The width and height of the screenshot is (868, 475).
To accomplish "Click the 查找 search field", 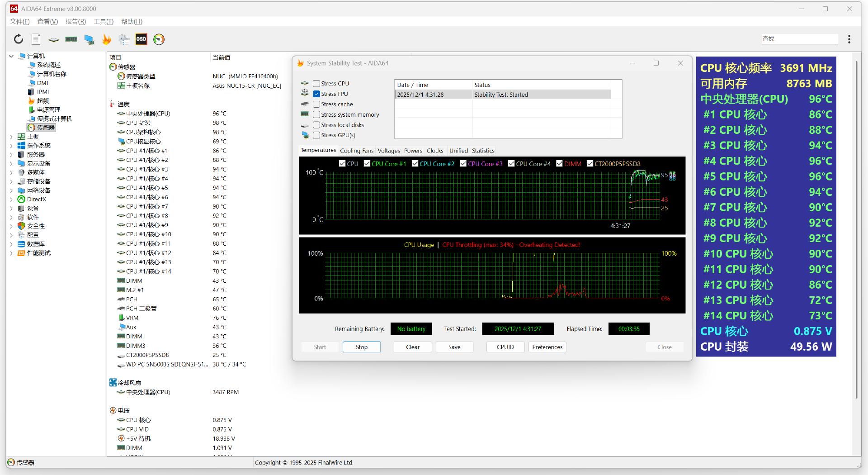I will pyautogui.click(x=799, y=39).
